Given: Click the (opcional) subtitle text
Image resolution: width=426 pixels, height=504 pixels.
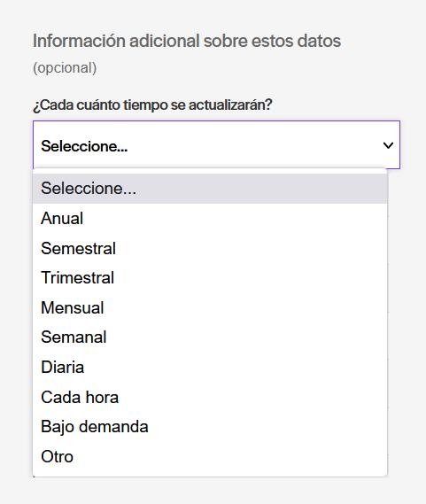Looking at the screenshot, I should (x=65, y=68).
